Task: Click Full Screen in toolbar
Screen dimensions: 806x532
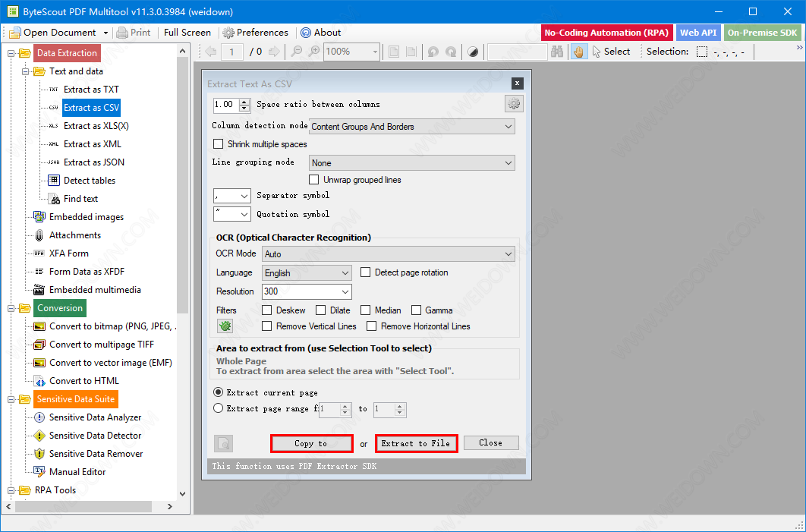Action: tap(187, 33)
